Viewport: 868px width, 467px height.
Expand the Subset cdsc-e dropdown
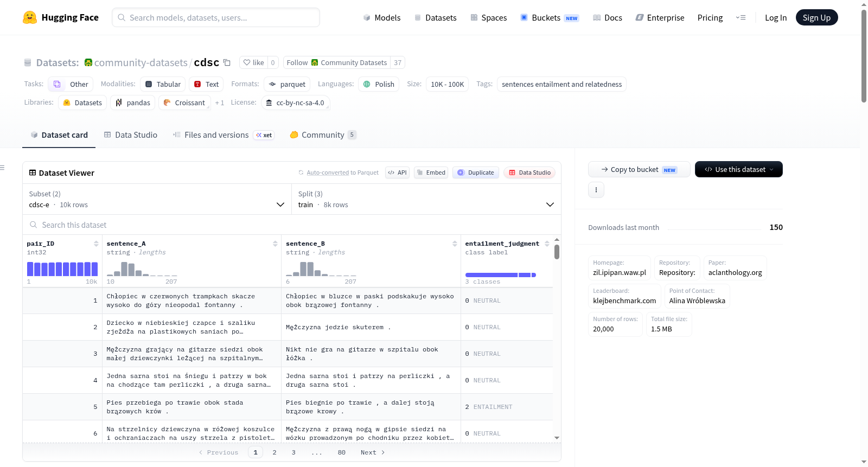coord(157,199)
